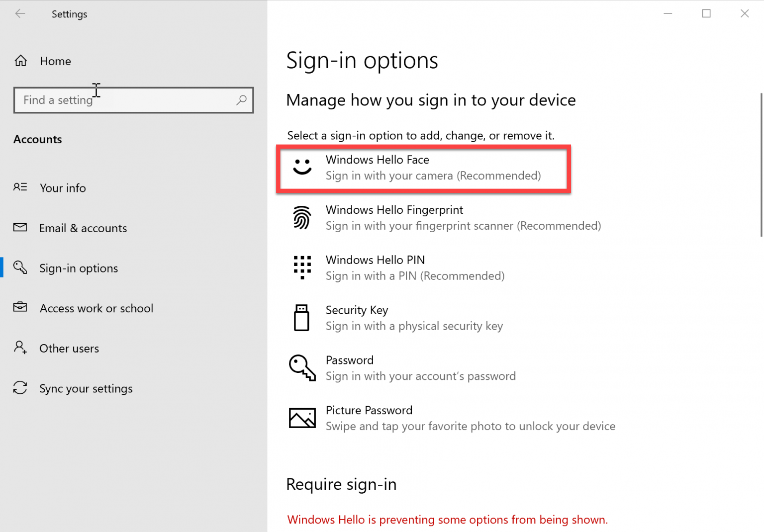Click the back arrow in Settings
Image resolution: width=764 pixels, height=532 pixels.
point(20,13)
